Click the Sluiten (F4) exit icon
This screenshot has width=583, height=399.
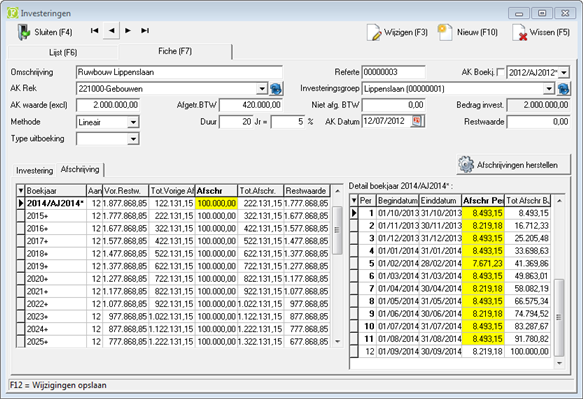[24, 32]
